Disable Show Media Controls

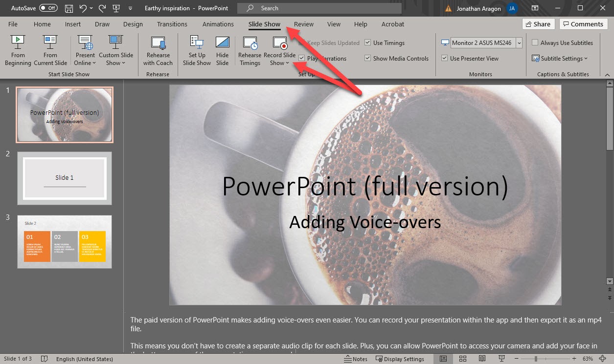367,58
